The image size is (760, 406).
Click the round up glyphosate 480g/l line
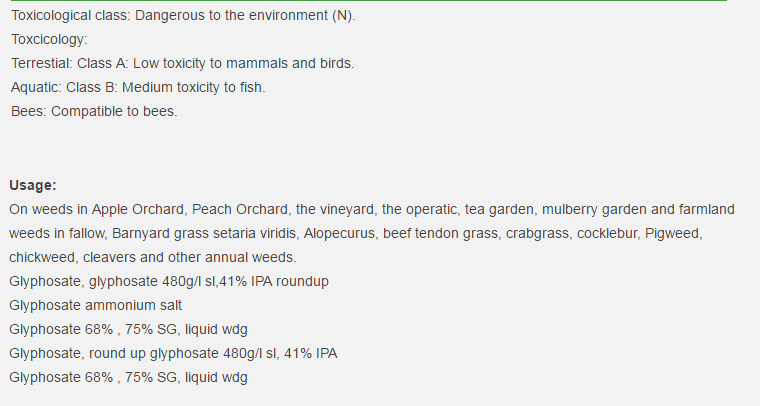[173, 354]
